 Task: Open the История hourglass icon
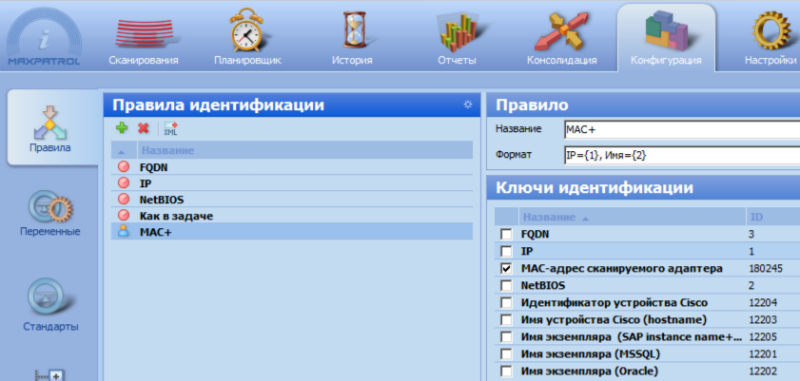[354, 31]
